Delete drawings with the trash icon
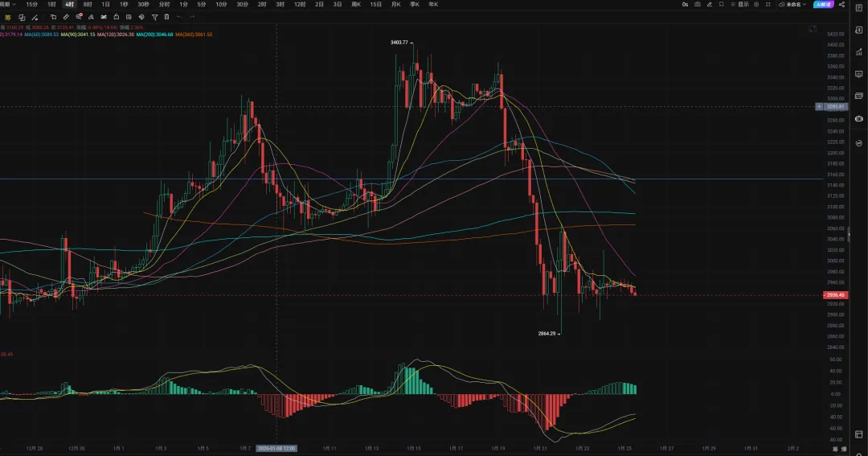Screen dimensions: 868x456 click(x=166, y=16)
